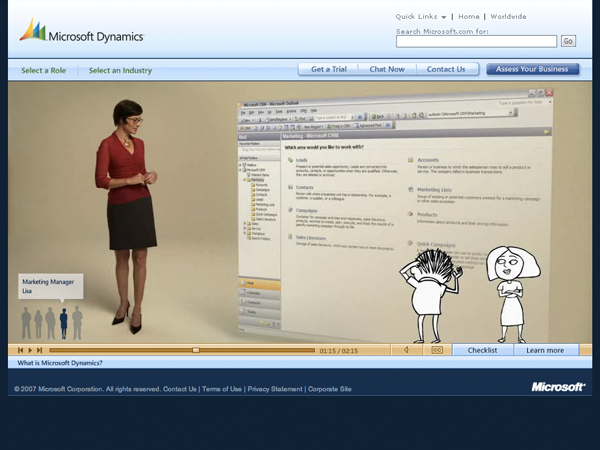The height and width of the screenshot is (450, 600).
Task: Click the Contact Us toolbar button
Action: [446, 69]
